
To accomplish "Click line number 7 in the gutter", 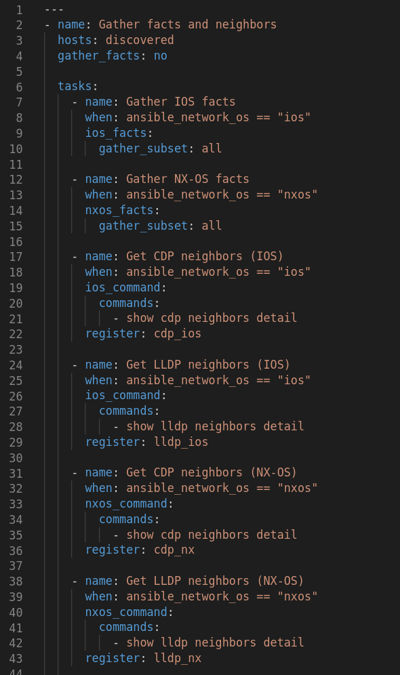I will pyautogui.click(x=19, y=102).
